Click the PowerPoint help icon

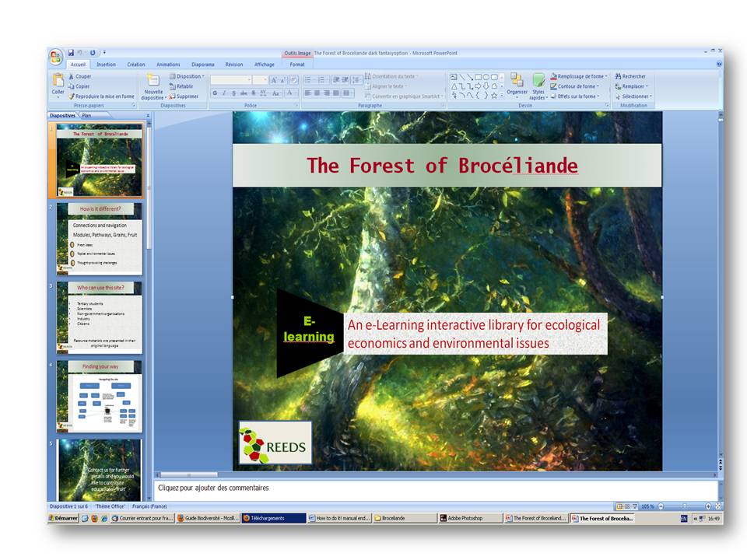(719, 65)
